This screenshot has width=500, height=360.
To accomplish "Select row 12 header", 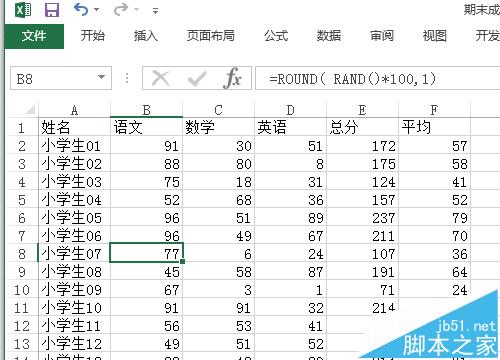I will pyautogui.click(x=22, y=326).
